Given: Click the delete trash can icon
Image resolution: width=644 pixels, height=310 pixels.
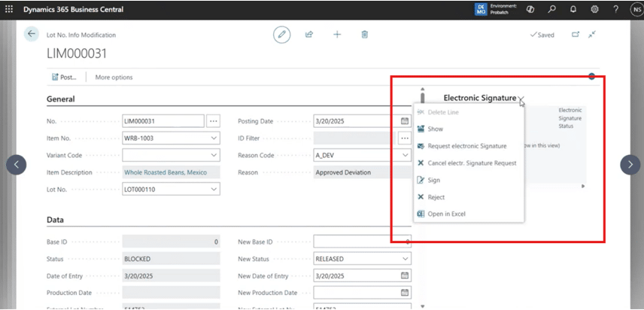Looking at the screenshot, I should coord(364,35).
